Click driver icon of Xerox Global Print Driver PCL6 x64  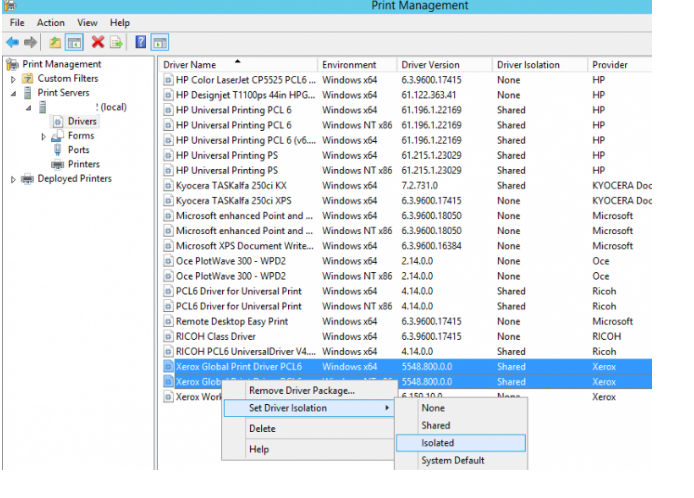click(x=168, y=367)
